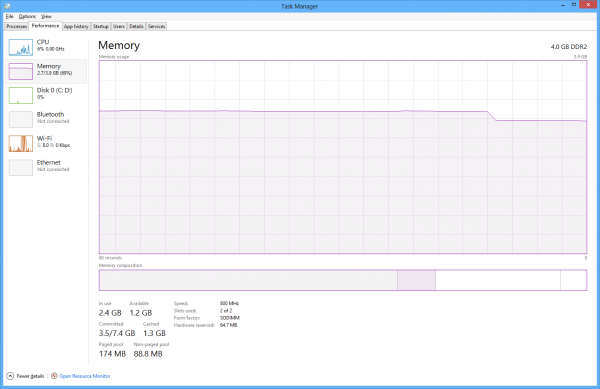Click the Paged pool 174 MB value
The height and width of the screenshot is (389, 600).
pyautogui.click(x=112, y=354)
